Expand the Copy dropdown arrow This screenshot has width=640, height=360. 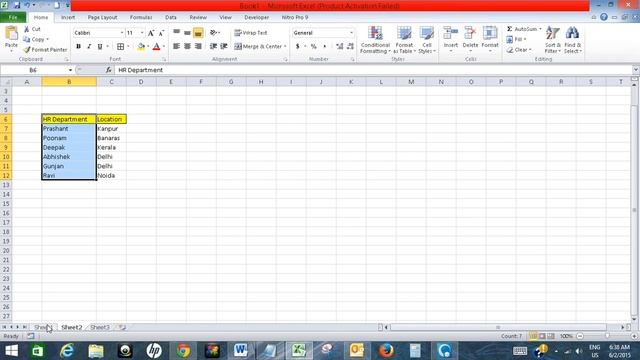[x=47, y=40]
